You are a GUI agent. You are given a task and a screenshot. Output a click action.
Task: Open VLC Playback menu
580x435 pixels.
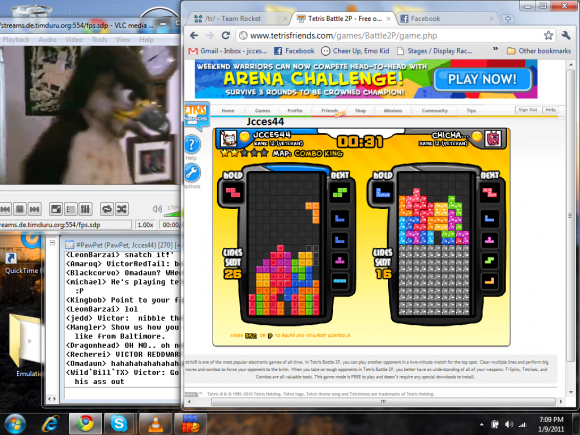[16, 40]
